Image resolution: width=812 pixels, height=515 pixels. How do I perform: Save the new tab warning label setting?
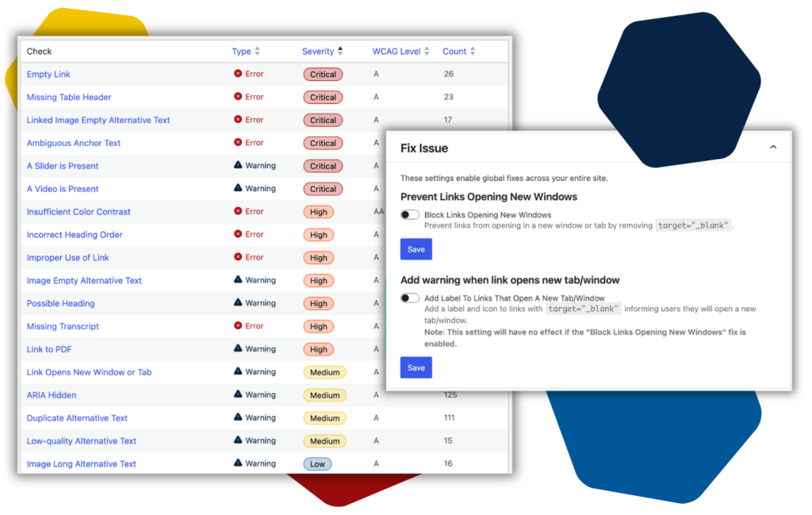coord(416,367)
